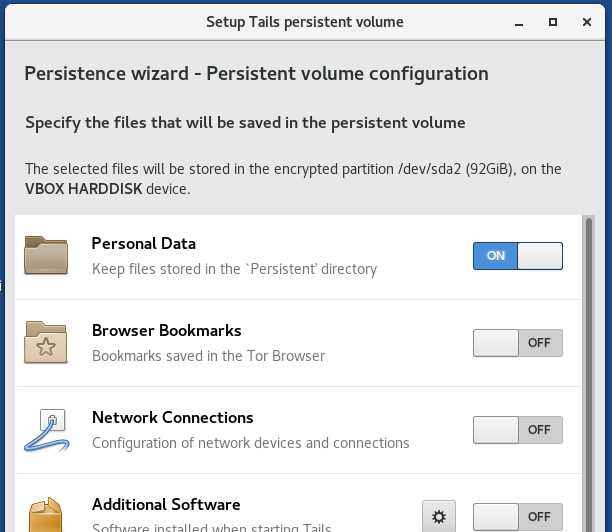Close the Setup Tails persistent volume window
This screenshot has height=532, width=612.
(587, 22)
